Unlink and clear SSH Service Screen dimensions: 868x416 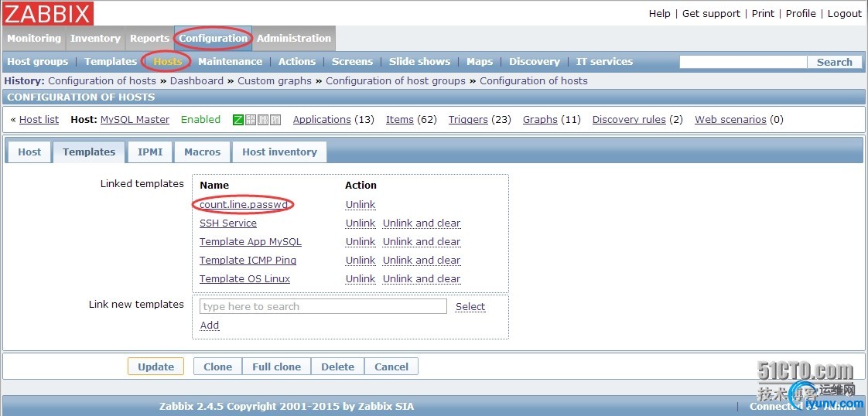pyautogui.click(x=422, y=223)
